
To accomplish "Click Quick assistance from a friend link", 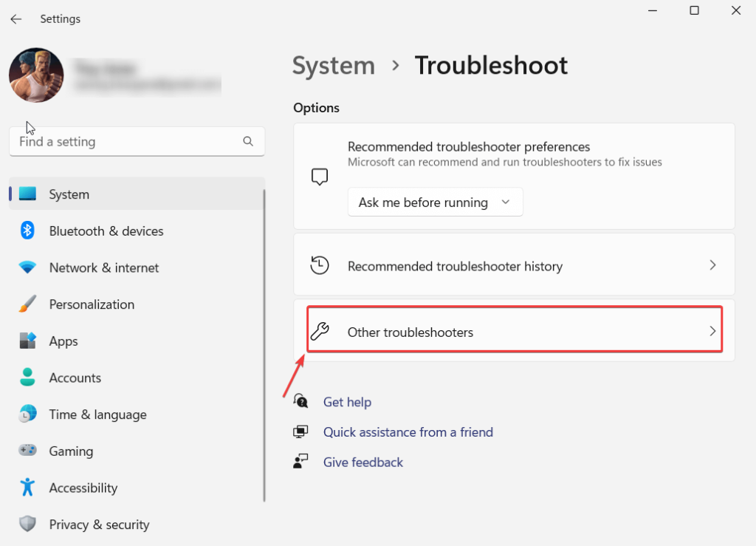I will pyautogui.click(x=408, y=432).
